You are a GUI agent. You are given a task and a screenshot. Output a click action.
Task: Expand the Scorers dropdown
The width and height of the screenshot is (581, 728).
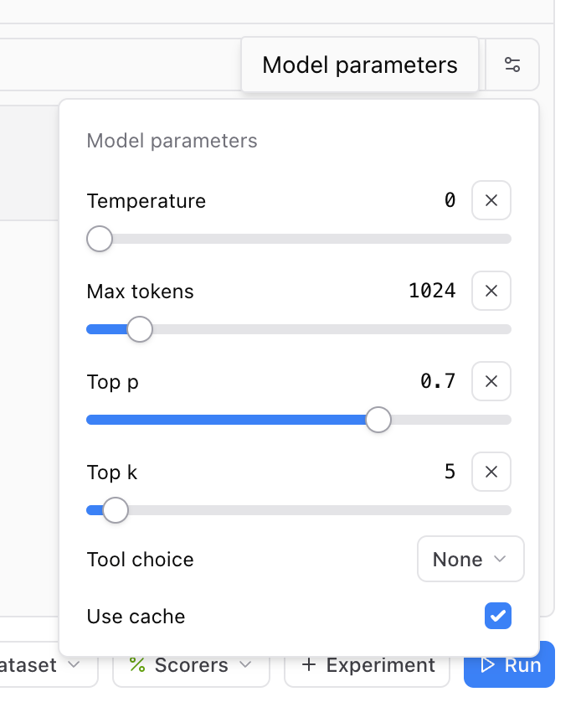pyautogui.click(x=246, y=666)
